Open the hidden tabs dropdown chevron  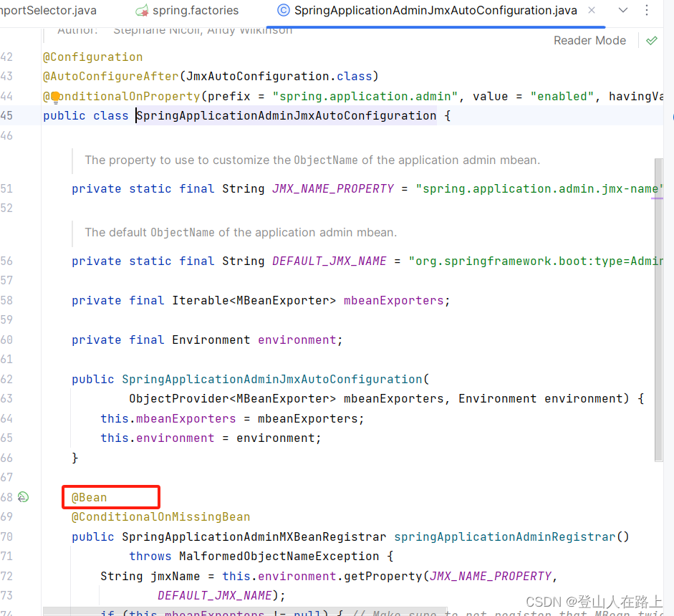click(x=623, y=10)
